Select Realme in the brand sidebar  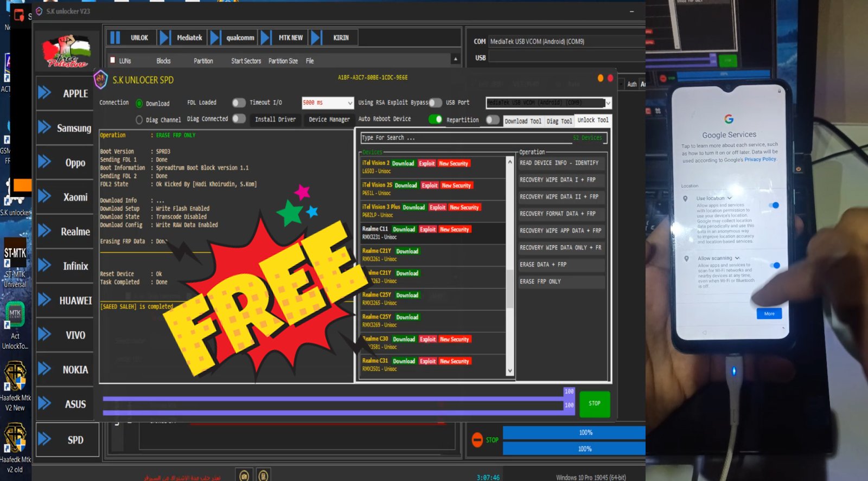(75, 232)
